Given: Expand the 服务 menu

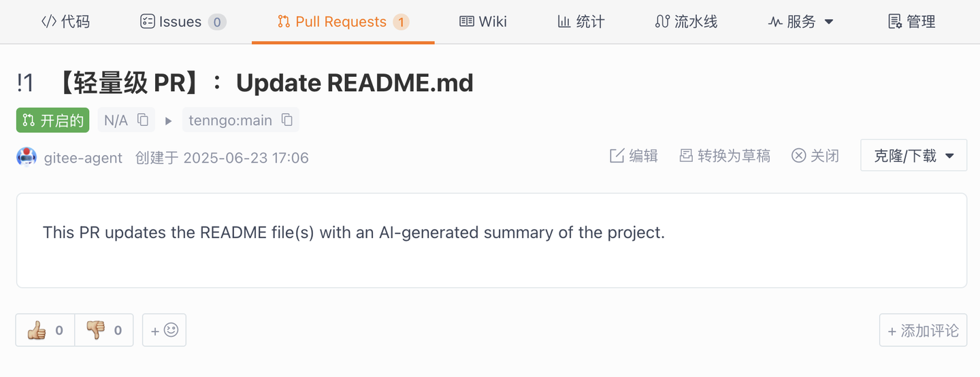Looking at the screenshot, I should click(x=801, y=22).
